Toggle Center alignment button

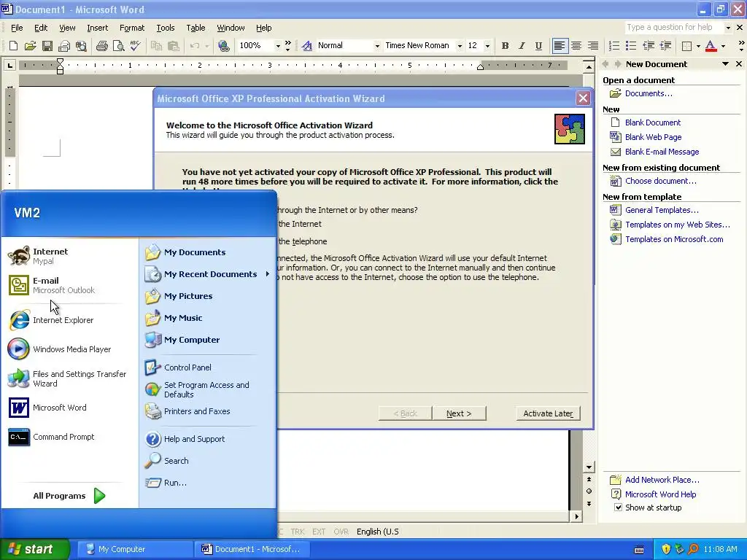(x=576, y=46)
